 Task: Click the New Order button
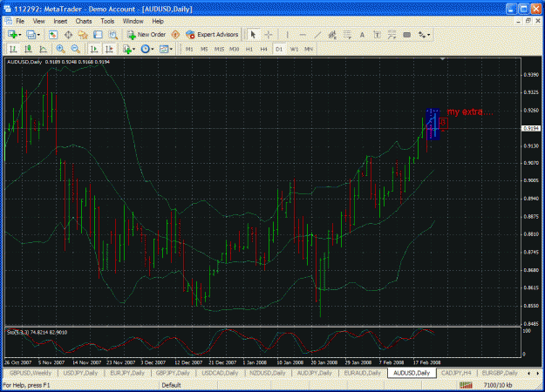(x=146, y=34)
